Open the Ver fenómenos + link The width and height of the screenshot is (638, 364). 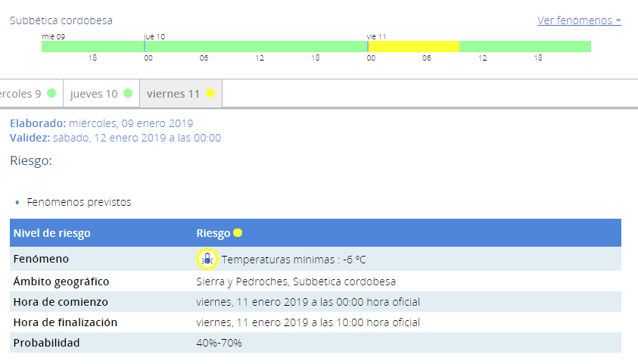coord(579,20)
